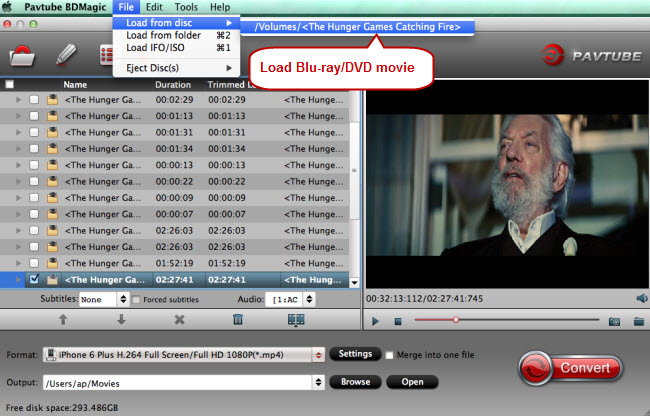Click the Convert button

[x=570, y=368]
